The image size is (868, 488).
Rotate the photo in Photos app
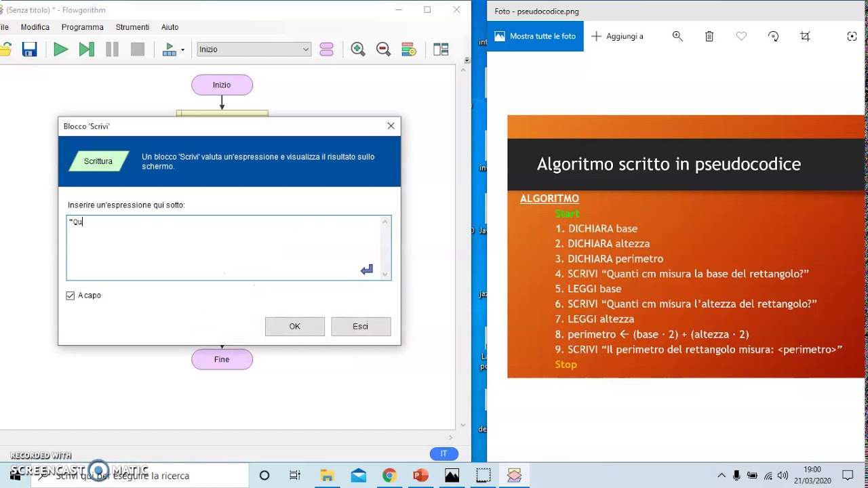(x=773, y=36)
